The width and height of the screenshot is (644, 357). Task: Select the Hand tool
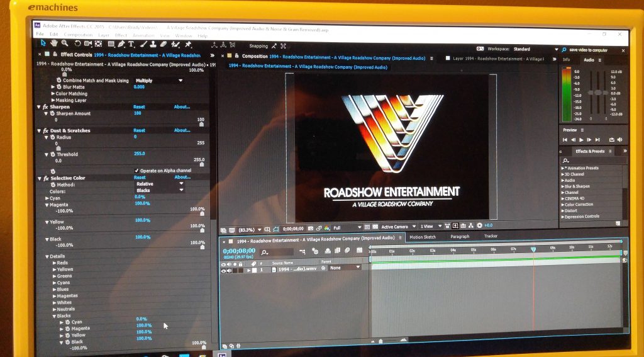coord(54,43)
